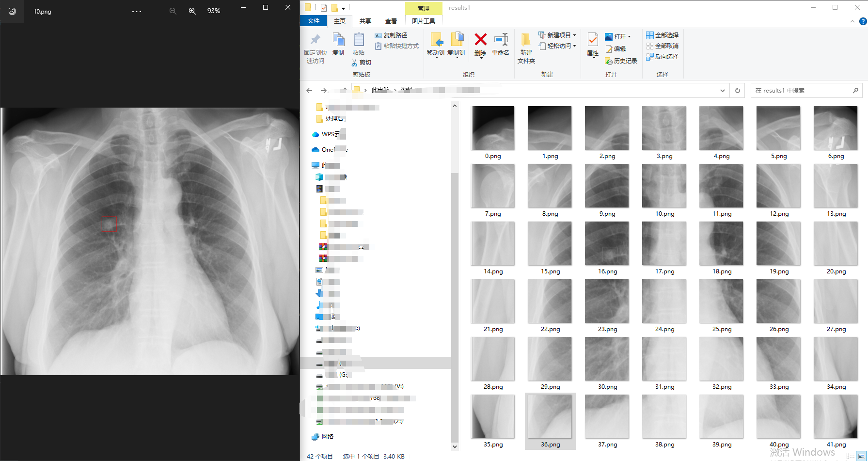Click the Manage contextual tab

pos(424,8)
